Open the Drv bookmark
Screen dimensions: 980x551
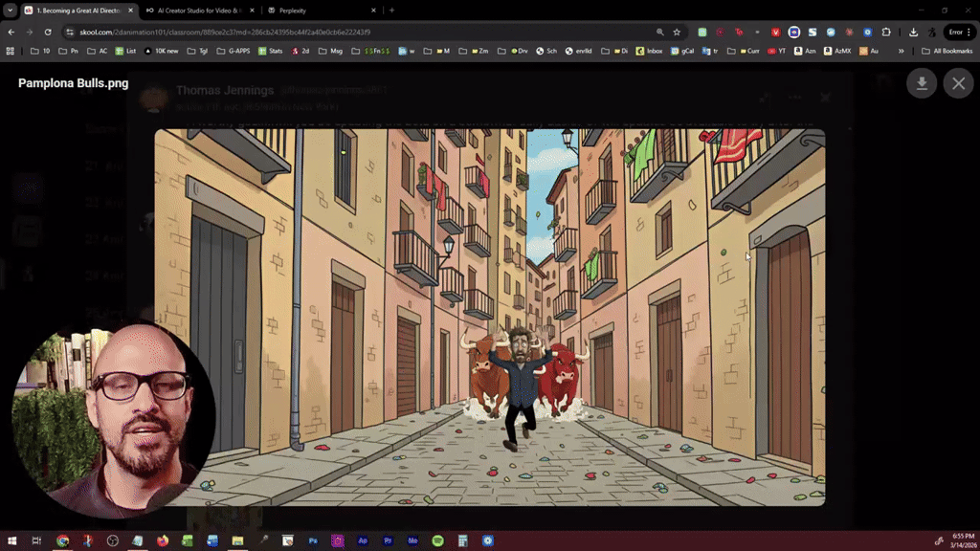[x=519, y=51]
